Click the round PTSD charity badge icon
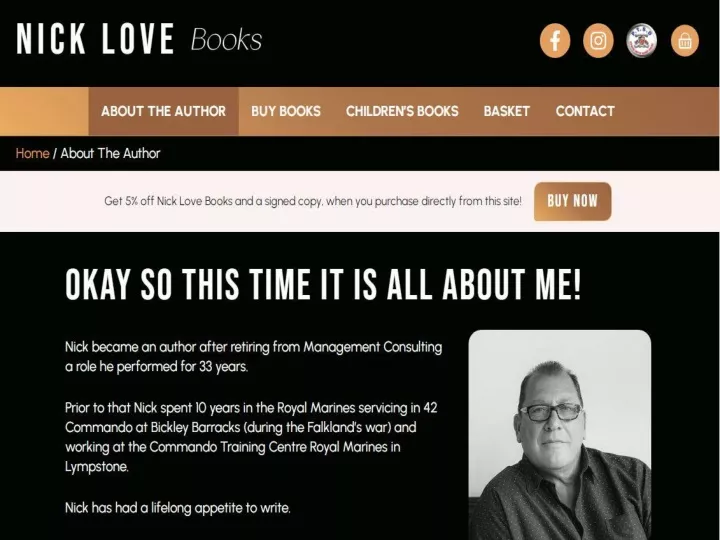This screenshot has width=720, height=540. tap(641, 40)
